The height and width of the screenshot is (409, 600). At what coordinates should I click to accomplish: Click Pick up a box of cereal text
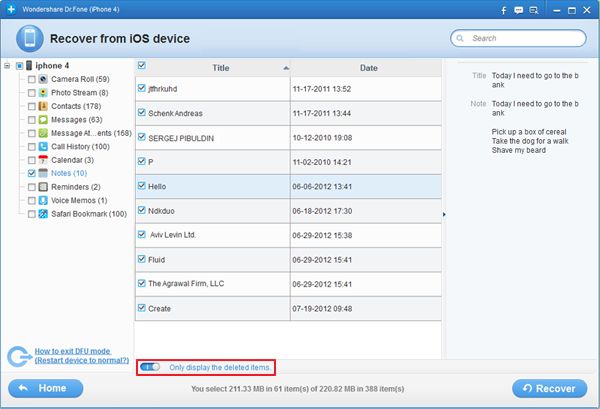click(529, 132)
